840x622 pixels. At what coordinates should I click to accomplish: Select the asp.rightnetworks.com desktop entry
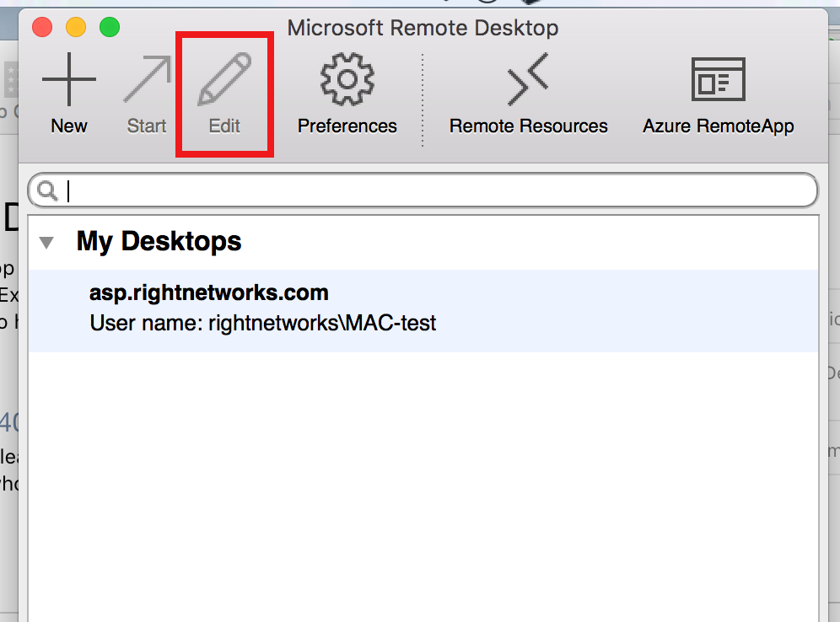(x=208, y=292)
